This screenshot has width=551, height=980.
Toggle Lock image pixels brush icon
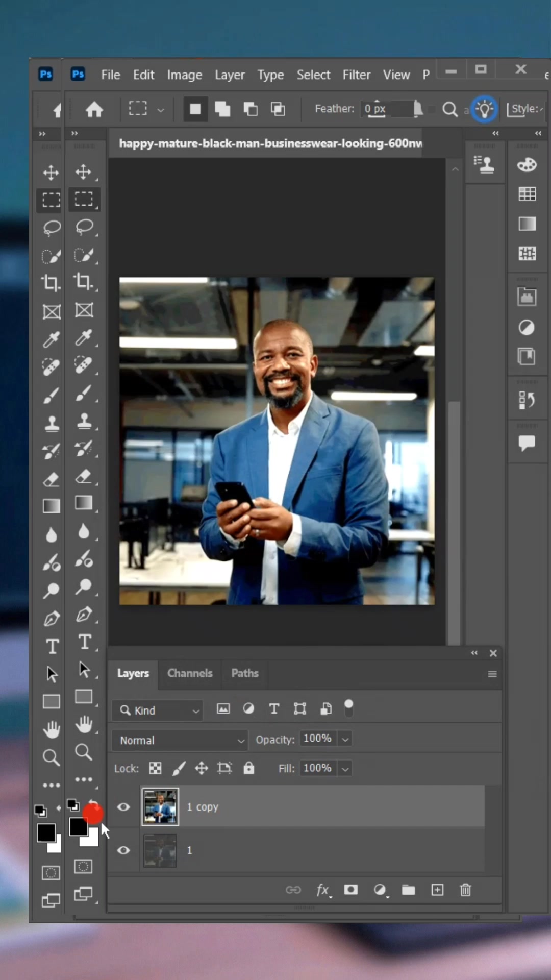click(179, 768)
